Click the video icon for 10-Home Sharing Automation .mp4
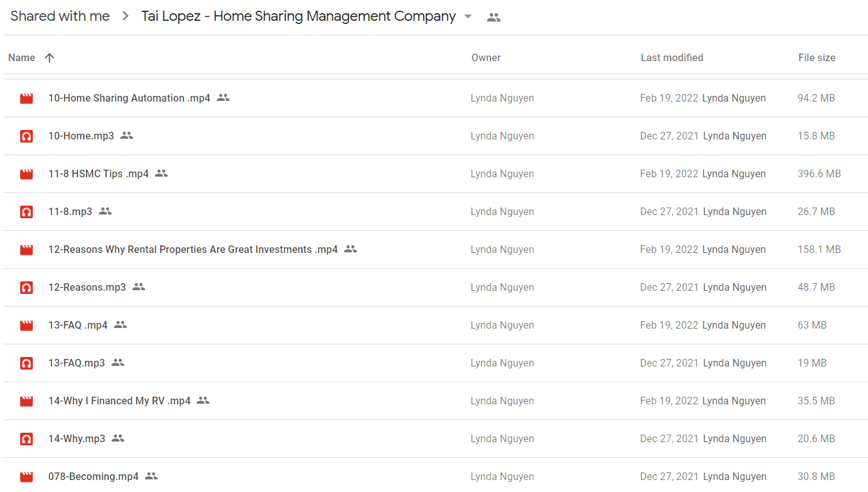This screenshot has width=868, height=492. 26,98
